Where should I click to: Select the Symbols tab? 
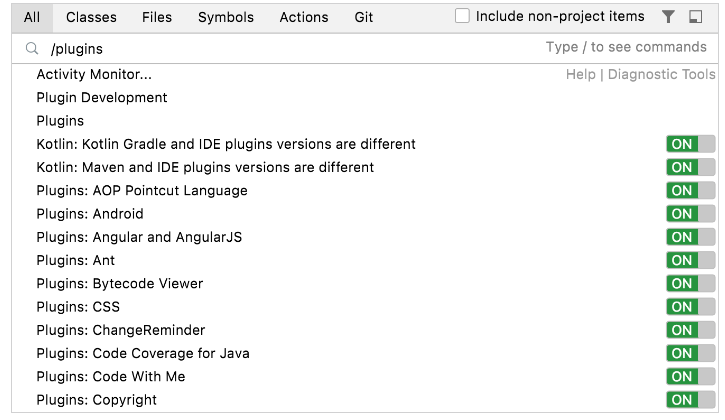[226, 18]
